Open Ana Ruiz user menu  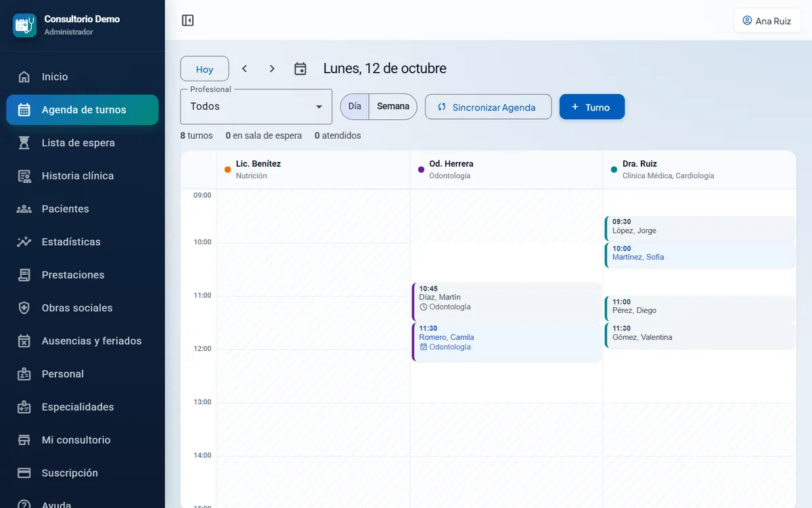767,20
